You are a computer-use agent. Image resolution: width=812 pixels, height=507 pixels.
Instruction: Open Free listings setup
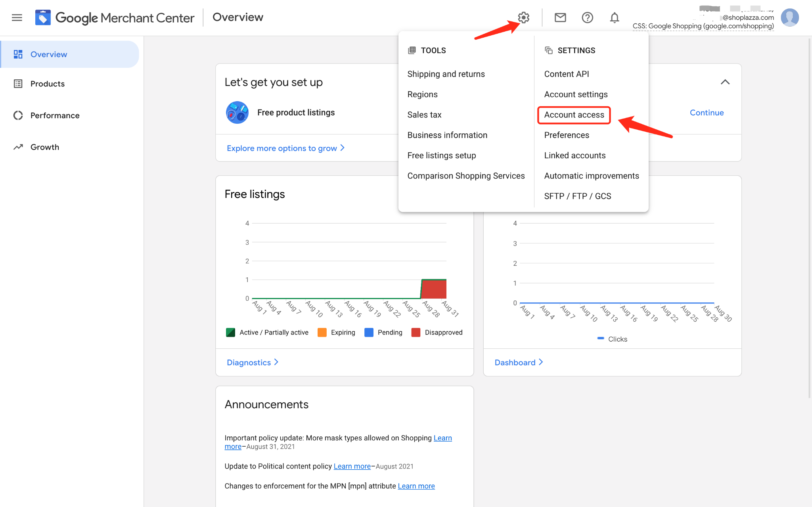[x=442, y=156]
